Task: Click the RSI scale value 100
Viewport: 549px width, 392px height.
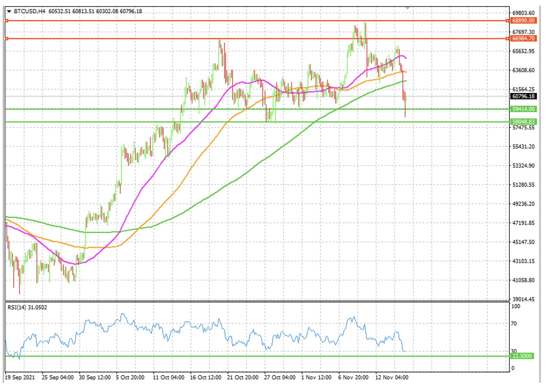Action: [x=516, y=306]
